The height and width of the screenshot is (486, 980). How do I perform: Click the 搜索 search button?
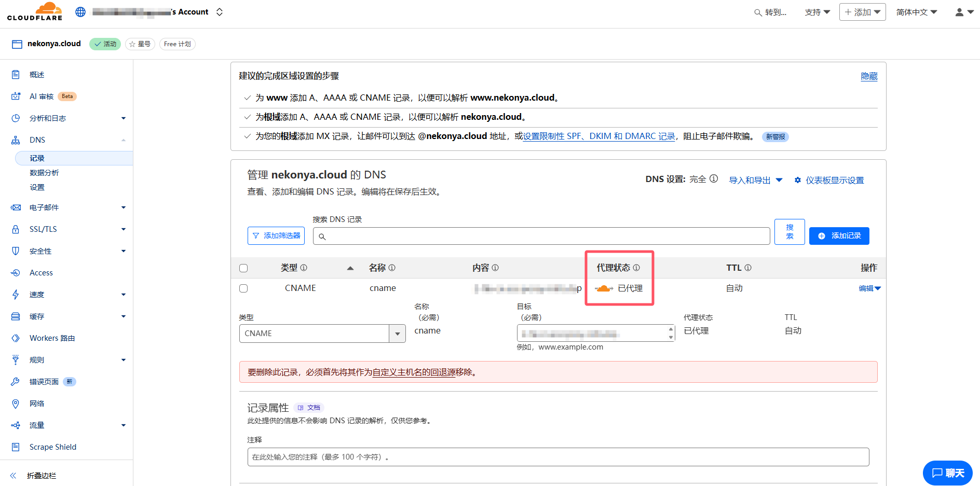790,232
